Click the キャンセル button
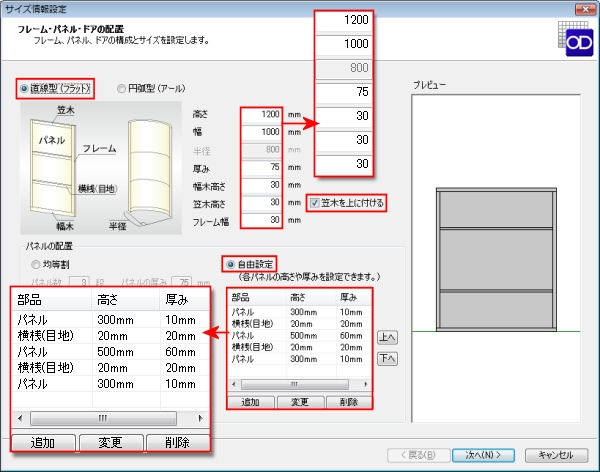Screen dimensions: 600x472 point(548,454)
